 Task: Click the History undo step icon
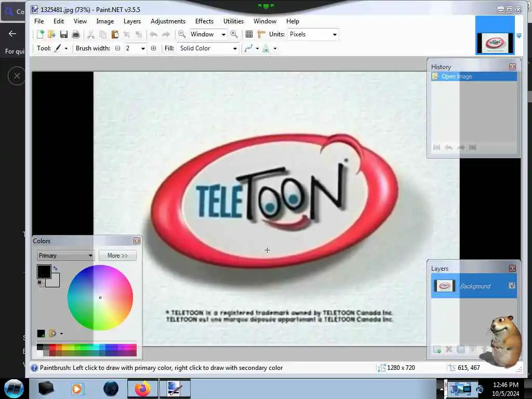449,147
